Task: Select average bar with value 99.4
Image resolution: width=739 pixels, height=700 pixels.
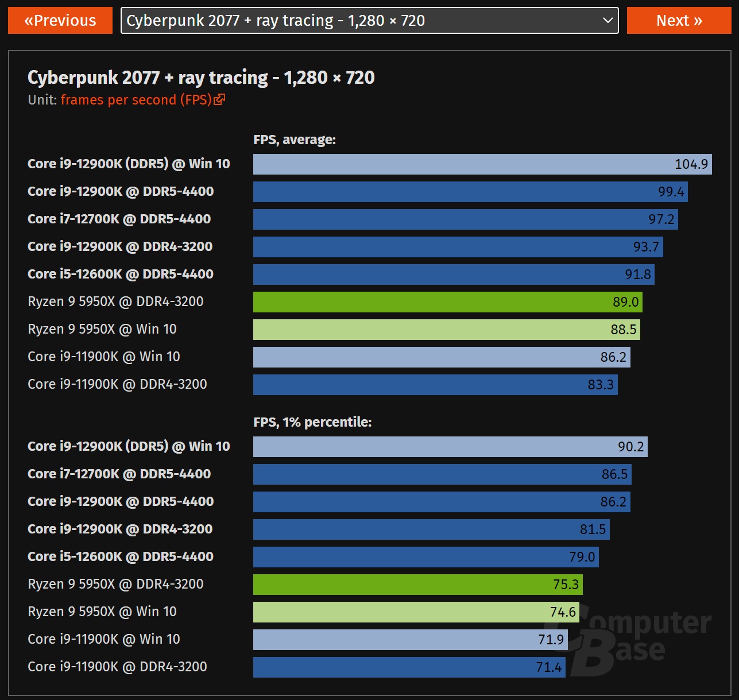Action: pyautogui.click(x=470, y=192)
